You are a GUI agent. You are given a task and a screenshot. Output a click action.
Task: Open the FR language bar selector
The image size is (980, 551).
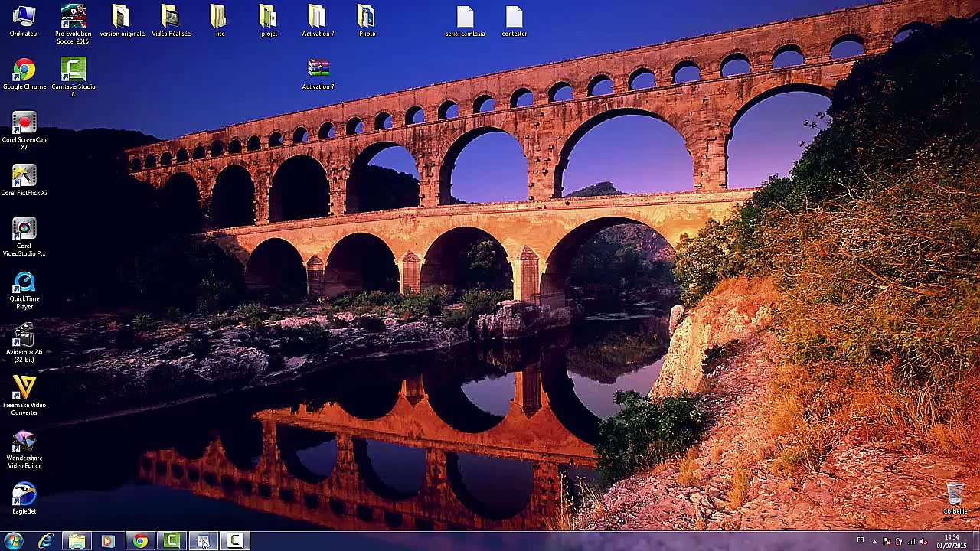pyautogui.click(x=861, y=540)
